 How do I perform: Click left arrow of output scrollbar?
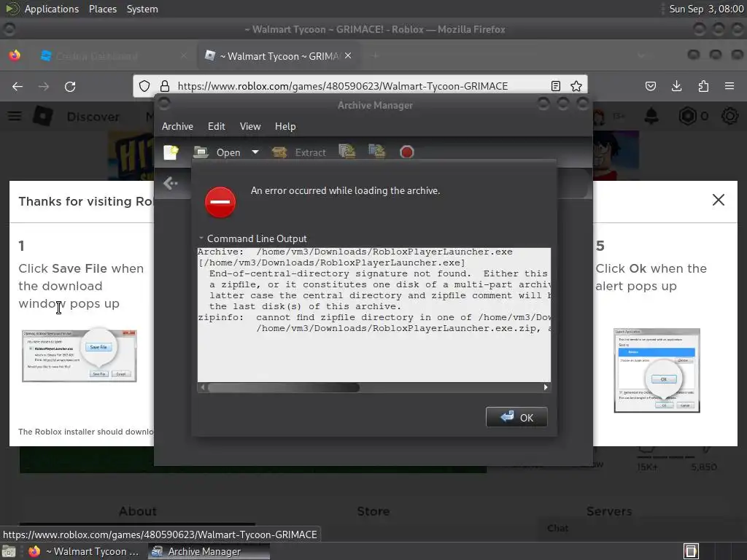point(203,387)
